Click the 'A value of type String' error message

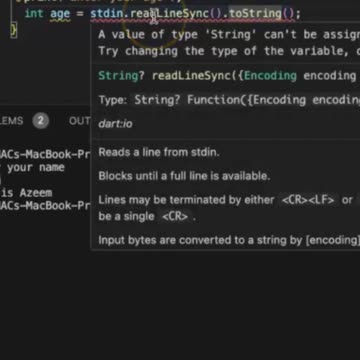pyautogui.click(x=229, y=34)
